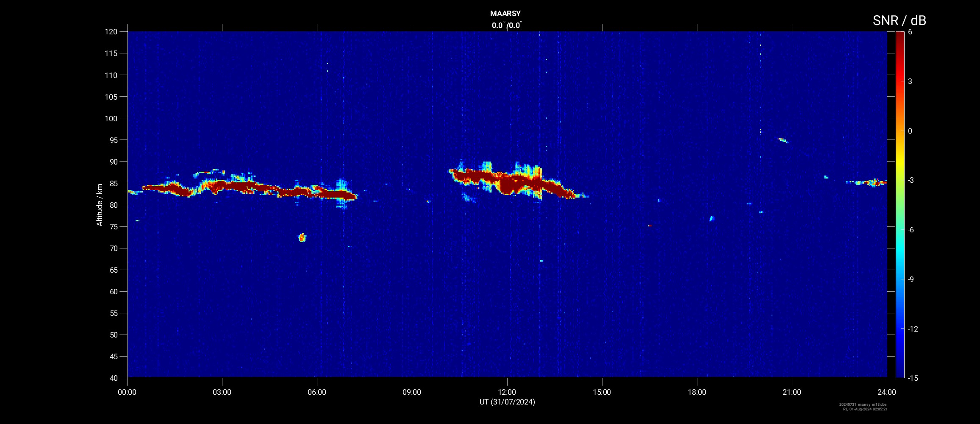Image resolution: width=980 pixels, height=424 pixels.
Task: Click colorbar value "-3"
Action: click(911, 180)
